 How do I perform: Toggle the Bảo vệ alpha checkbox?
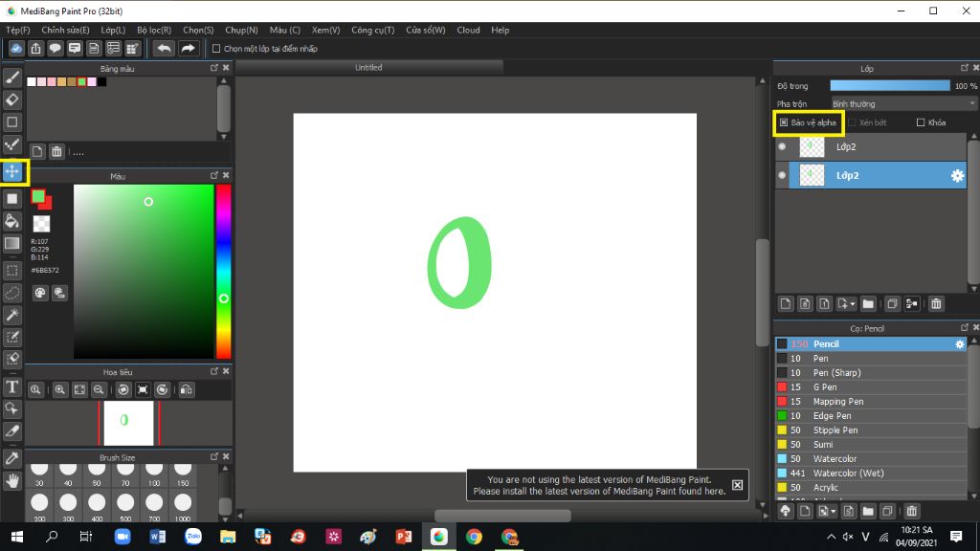tap(783, 122)
